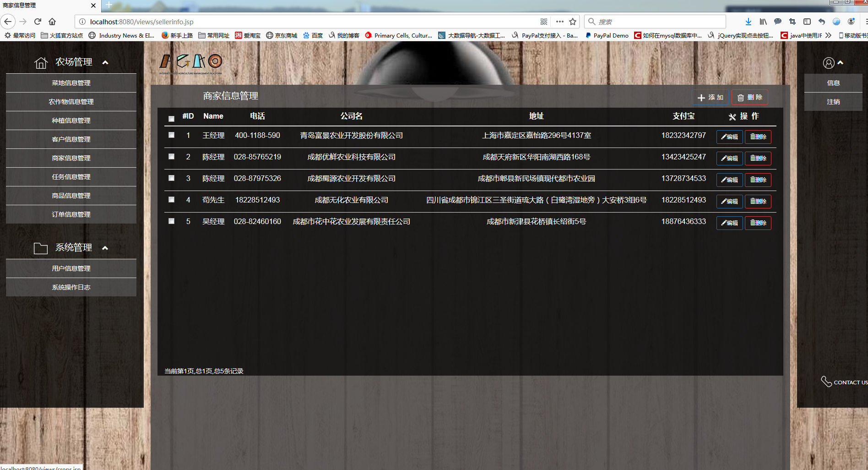
Task: Click the site info icon before the URL
Action: 82,22
